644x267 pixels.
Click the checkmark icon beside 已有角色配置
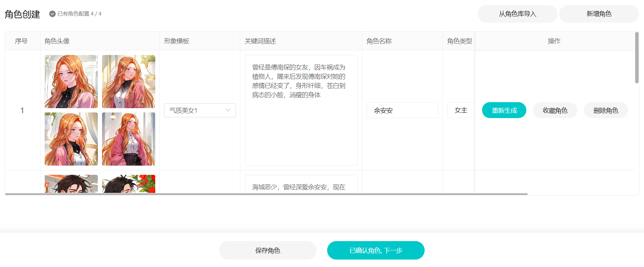coord(52,14)
